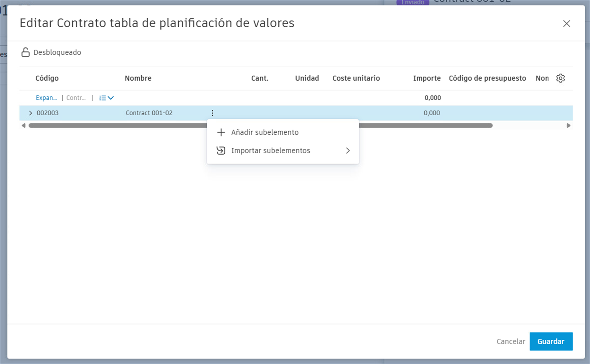Open the dropdown beside the numbered list icon
This screenshot has width=590, height=364.
coord(111,98)
